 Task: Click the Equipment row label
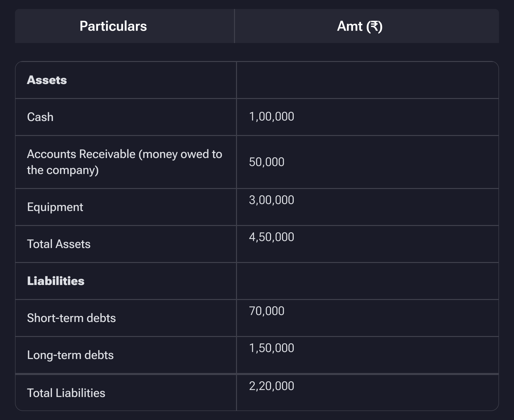pos(55,207)
